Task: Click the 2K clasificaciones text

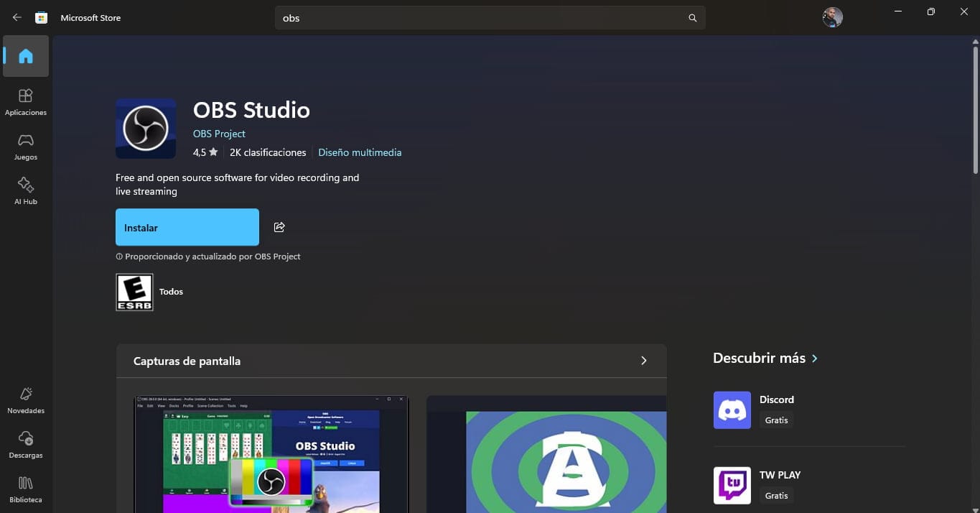Action: pyautogui.click(x=268, y=152)
